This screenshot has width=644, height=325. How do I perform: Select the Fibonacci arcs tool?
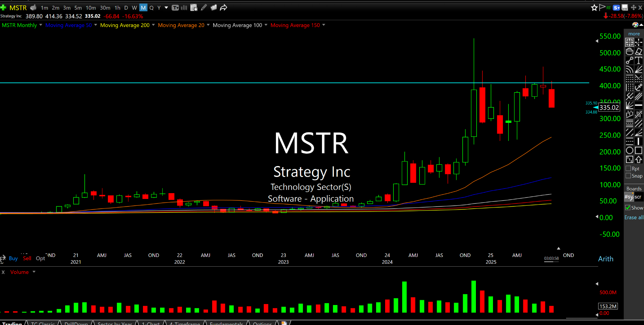630,69
